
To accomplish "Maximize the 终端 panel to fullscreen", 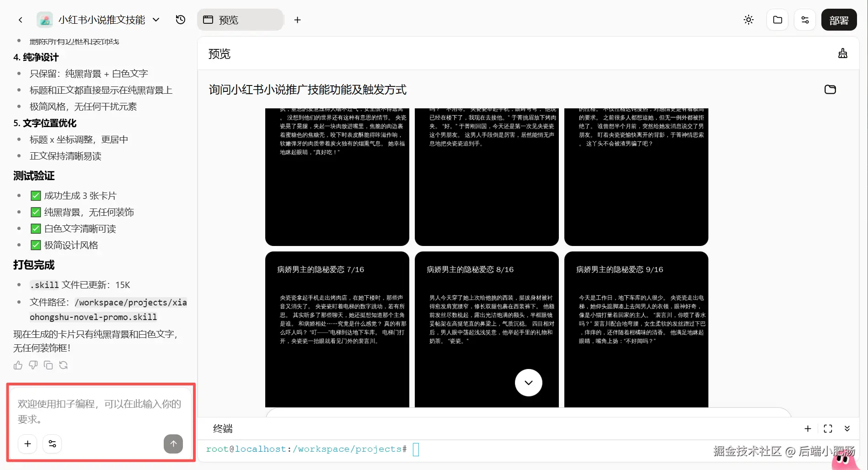I will pos(828,428).
